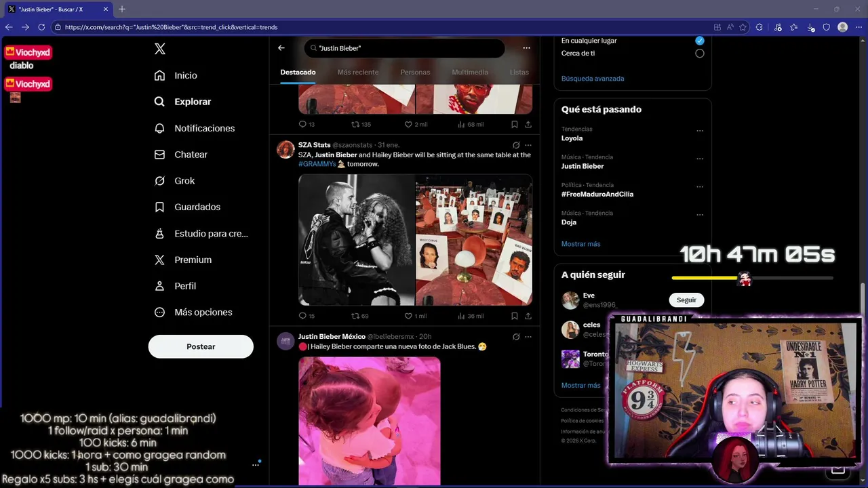Open Grammys seating table photo
Image resolution: width=868 pixels, height=488 pixels.
pos(474,240)
